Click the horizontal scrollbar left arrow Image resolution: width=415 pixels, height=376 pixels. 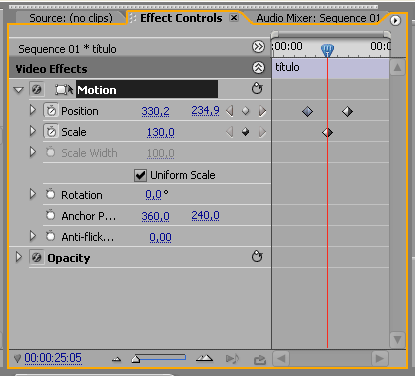[x=281, y=359]
